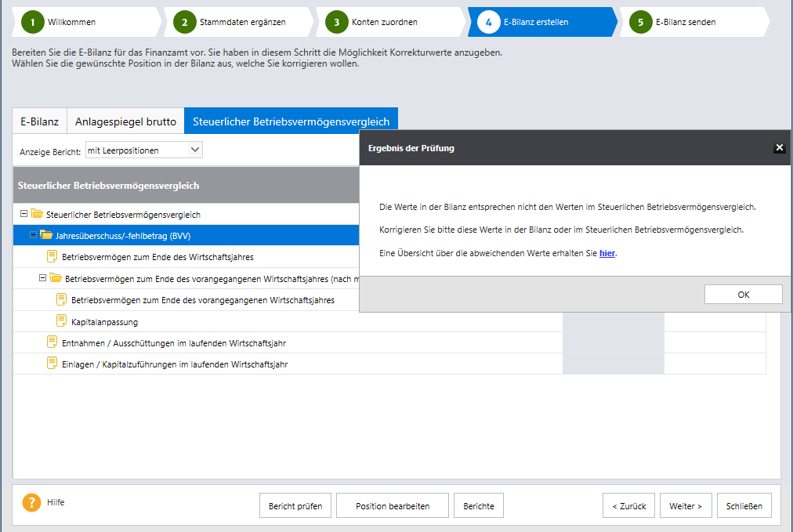Open the Anzeige Bericht dropdown
The width and height of the screenshot is (793, 532).
coord(195,150)
